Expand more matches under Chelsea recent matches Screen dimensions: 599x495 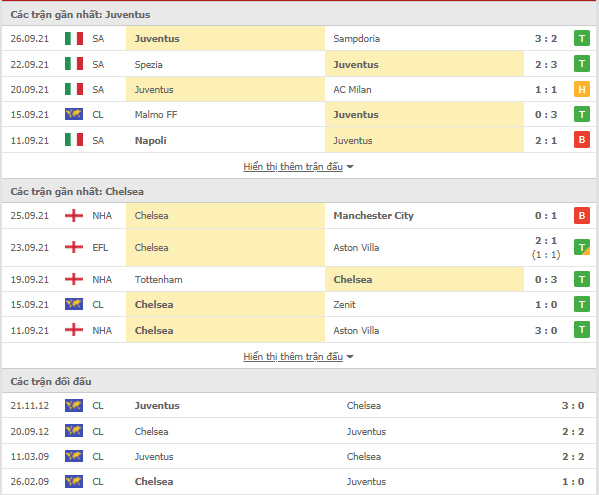[293, 356]
